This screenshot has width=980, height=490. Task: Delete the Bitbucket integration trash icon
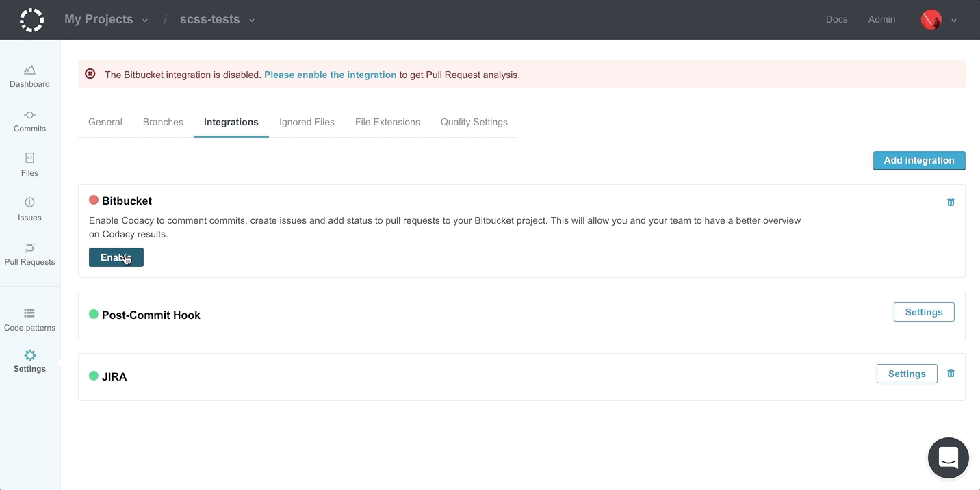point(951,202)
